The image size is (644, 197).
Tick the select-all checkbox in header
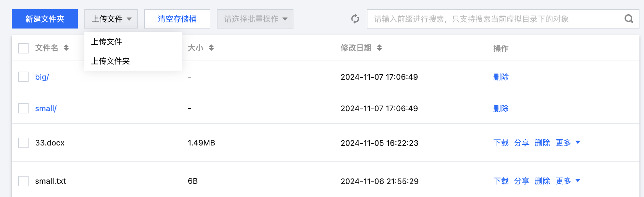click(23, 48)
